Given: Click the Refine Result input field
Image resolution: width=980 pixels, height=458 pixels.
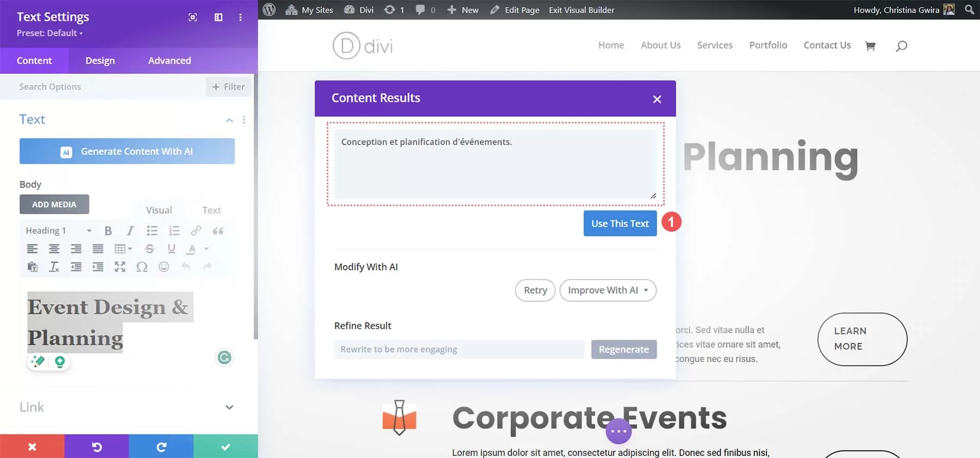Looking at the screenshot, I should pyautogui.click(x=460, y=349).
